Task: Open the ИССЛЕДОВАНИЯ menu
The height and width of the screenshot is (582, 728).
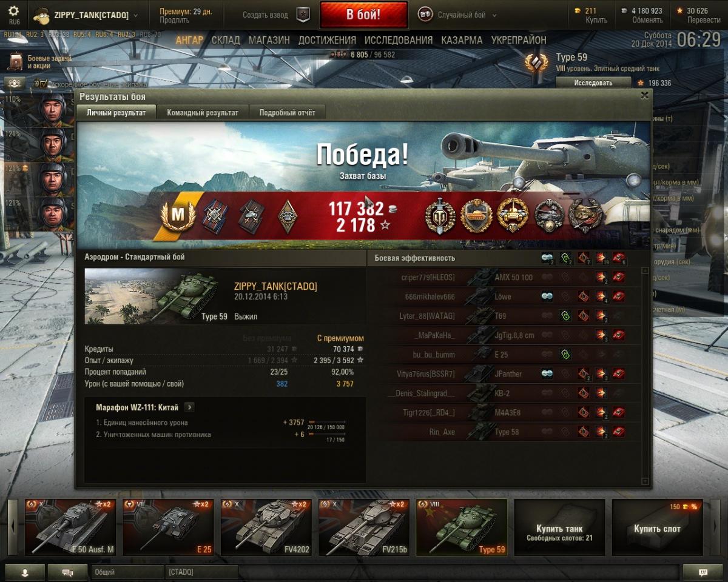Action: (x=399, y=40)
